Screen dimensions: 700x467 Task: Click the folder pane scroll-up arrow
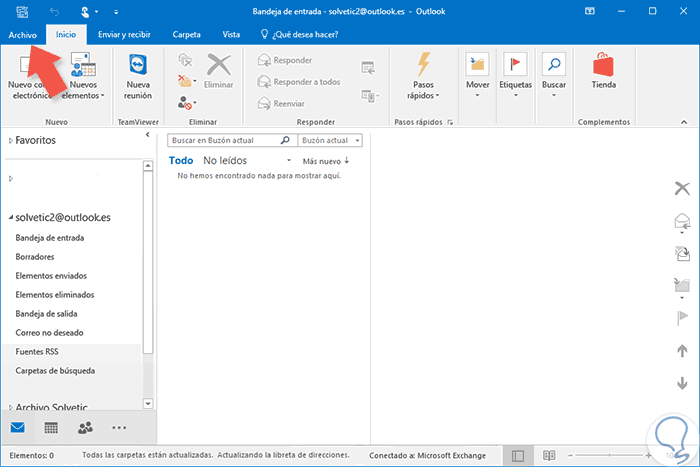[148, 166]
